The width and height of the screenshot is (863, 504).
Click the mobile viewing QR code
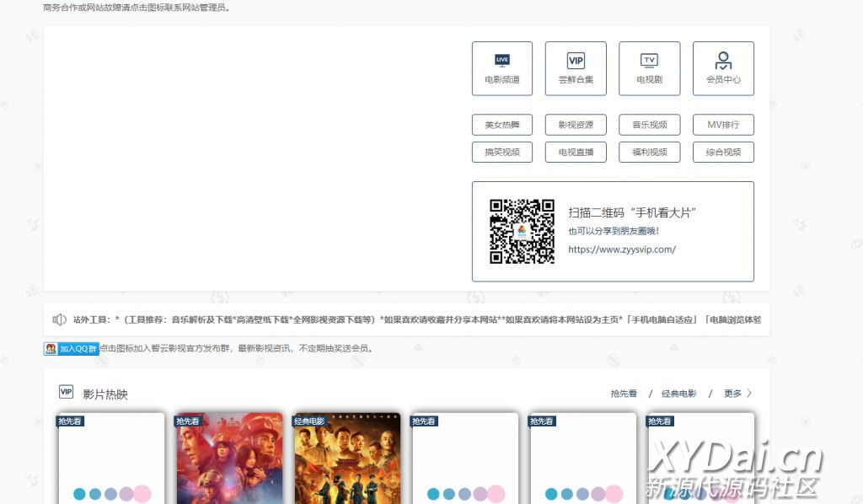point(522,232)
